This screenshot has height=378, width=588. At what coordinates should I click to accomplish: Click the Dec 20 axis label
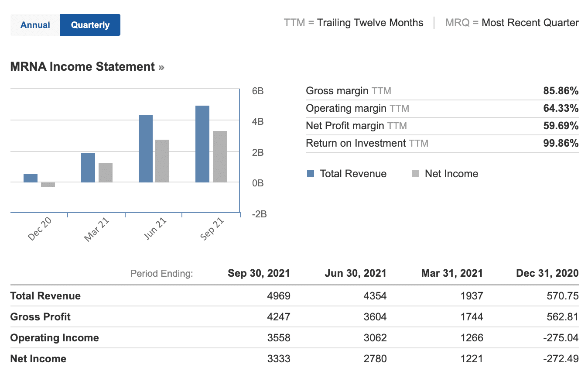[40, 230]
